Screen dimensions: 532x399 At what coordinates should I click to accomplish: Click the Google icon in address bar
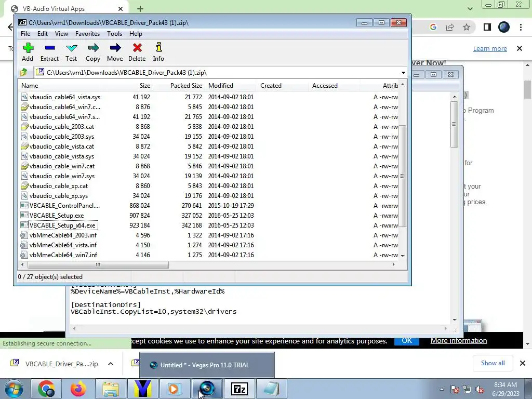[433, 27]
